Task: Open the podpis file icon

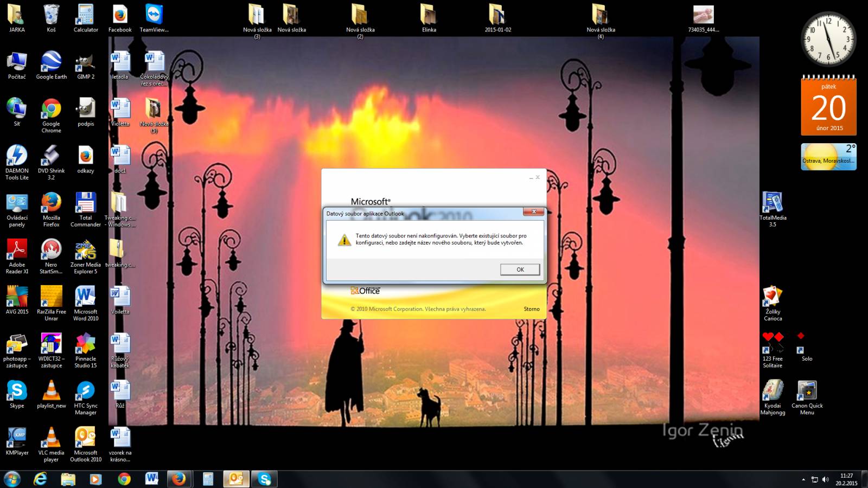Action: 86,112
